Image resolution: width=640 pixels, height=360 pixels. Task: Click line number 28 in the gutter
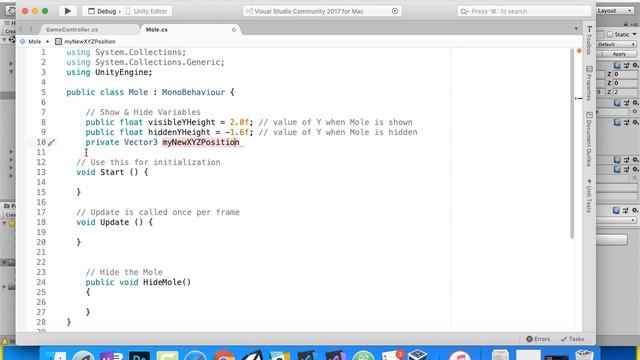point(41,322)
